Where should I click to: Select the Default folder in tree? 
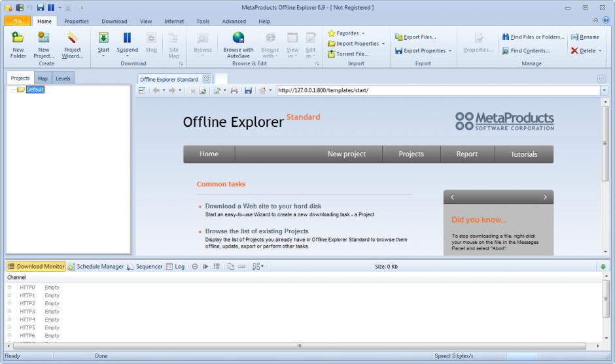35,90
